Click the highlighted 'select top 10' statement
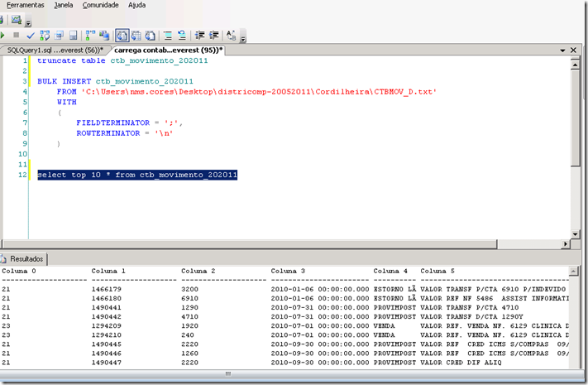Image resolution: width=588 pixels, height=385 pixels. pos(137,175)
